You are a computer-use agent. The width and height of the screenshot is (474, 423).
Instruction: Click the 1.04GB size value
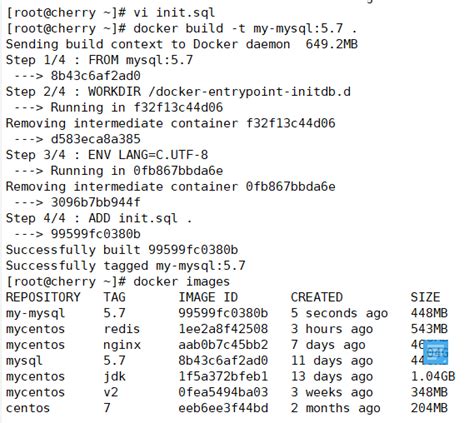tap(433, 376)
